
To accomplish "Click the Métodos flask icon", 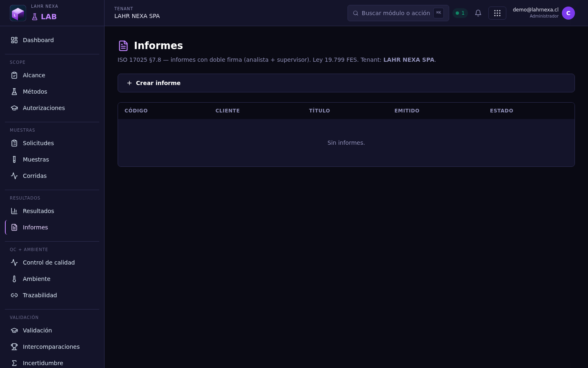I will point(14,92).
